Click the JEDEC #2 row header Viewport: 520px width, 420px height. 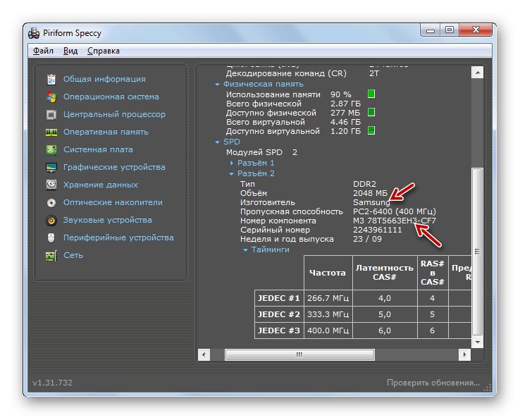279,314
